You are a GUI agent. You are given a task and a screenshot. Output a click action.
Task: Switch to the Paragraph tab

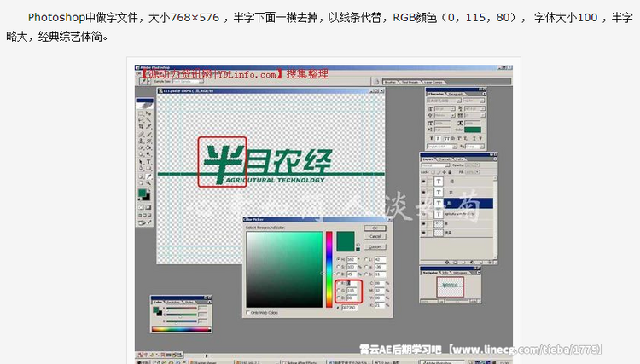pos(455,94)
